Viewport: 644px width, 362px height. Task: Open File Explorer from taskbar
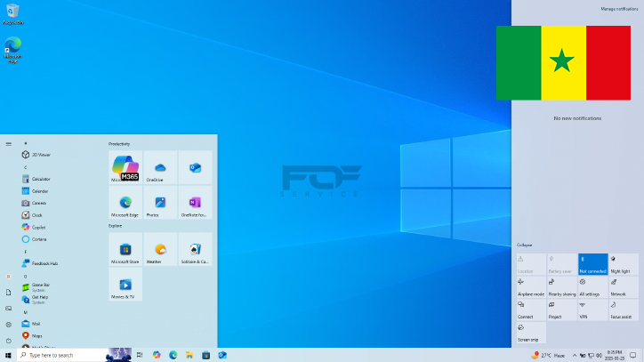189,356
